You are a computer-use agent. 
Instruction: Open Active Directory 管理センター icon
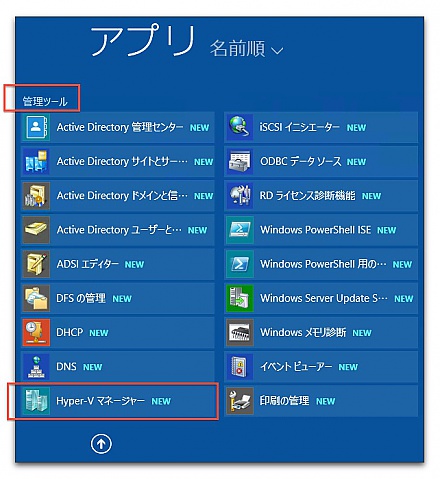click(x=36, y=127)
